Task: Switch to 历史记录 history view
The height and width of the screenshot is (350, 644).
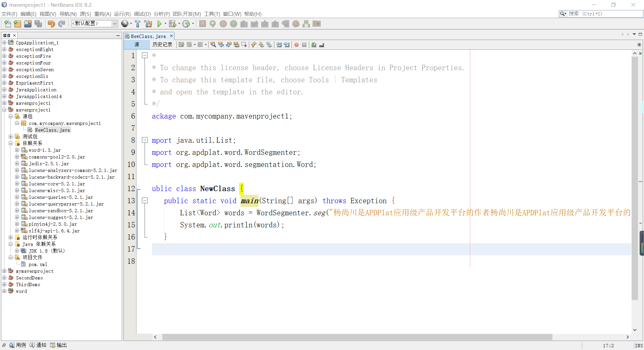Action: [x=162, y=45]
